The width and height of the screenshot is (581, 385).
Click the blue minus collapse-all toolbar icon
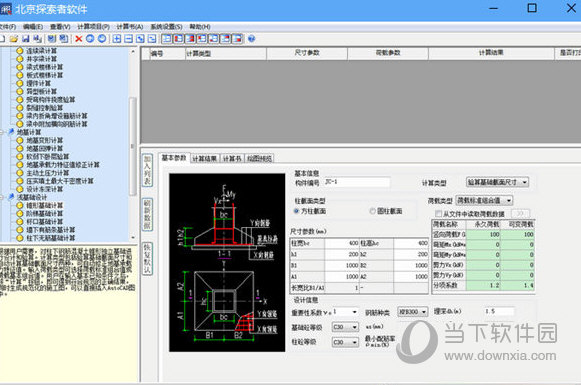tap(129, 39)
